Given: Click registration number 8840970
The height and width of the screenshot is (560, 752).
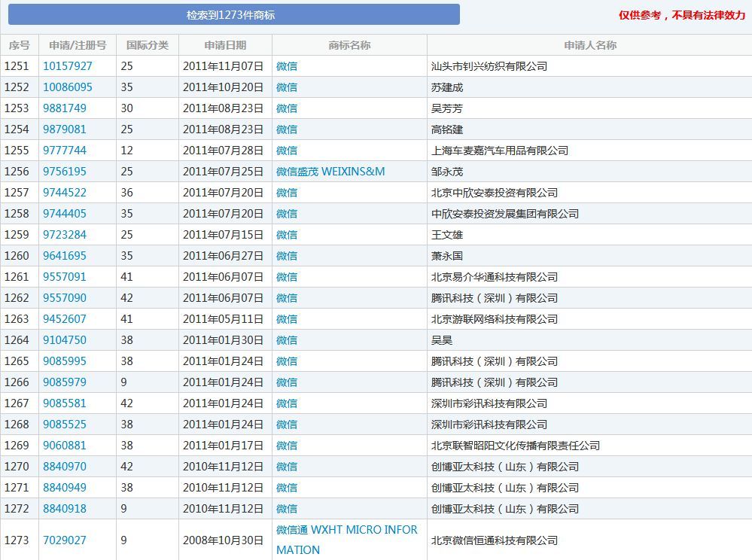Looking at the screenshot, I should tap(65, 467).
